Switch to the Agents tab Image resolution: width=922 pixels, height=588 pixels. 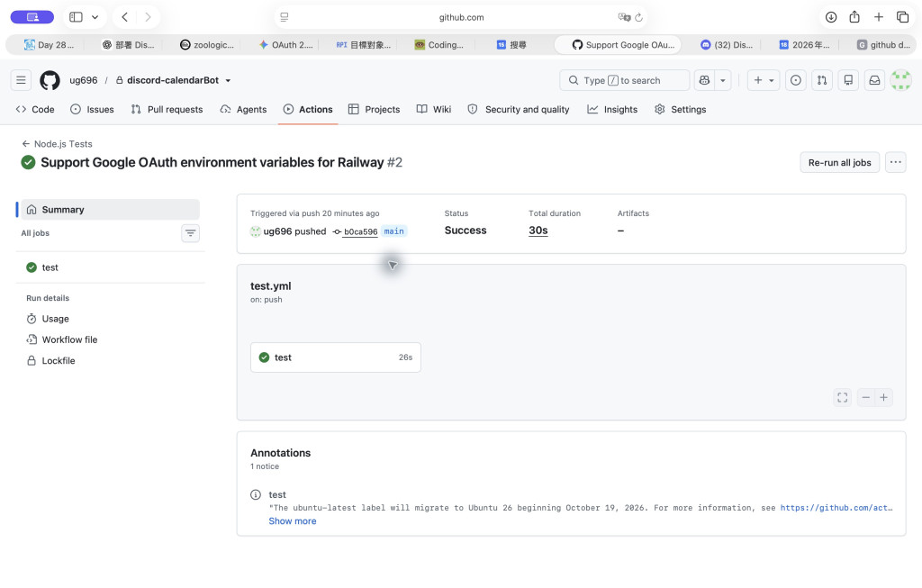point(243,109)
